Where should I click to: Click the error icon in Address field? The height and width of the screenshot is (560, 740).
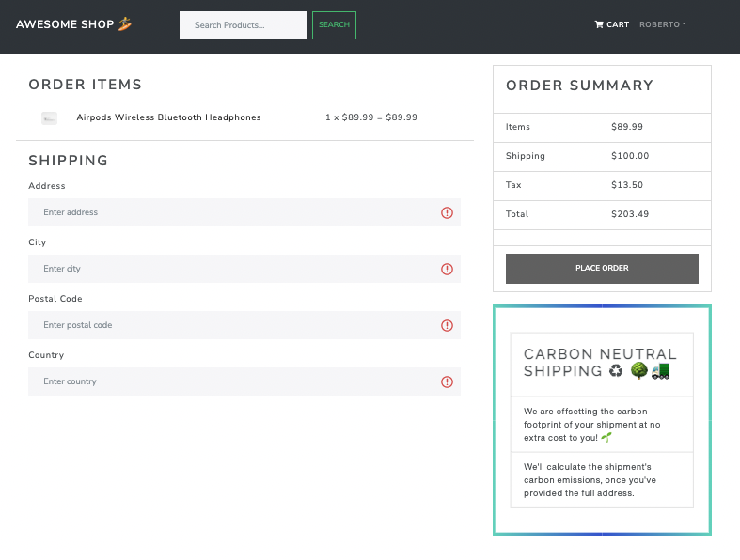tap(447, 212)
